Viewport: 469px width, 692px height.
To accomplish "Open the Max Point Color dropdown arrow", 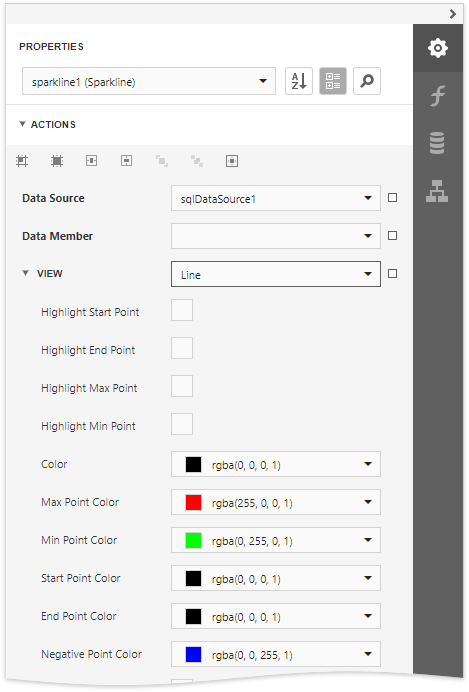I will (368, 502).
